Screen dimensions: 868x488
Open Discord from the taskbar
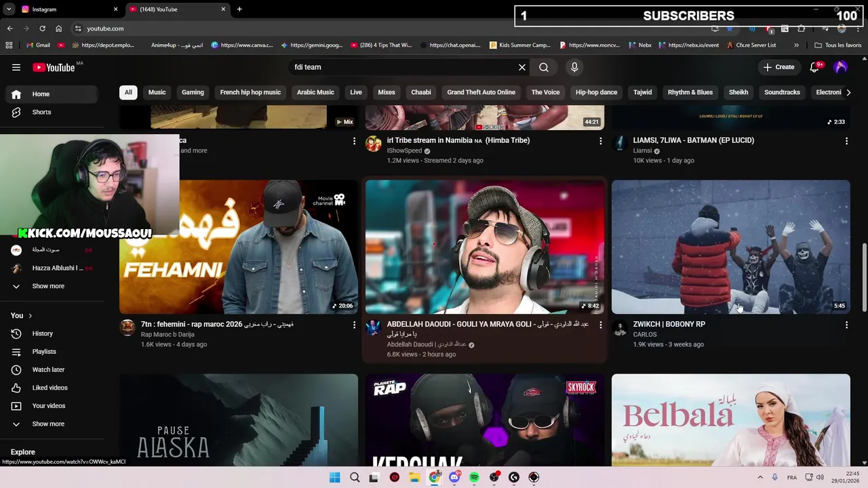click(454, 477)
